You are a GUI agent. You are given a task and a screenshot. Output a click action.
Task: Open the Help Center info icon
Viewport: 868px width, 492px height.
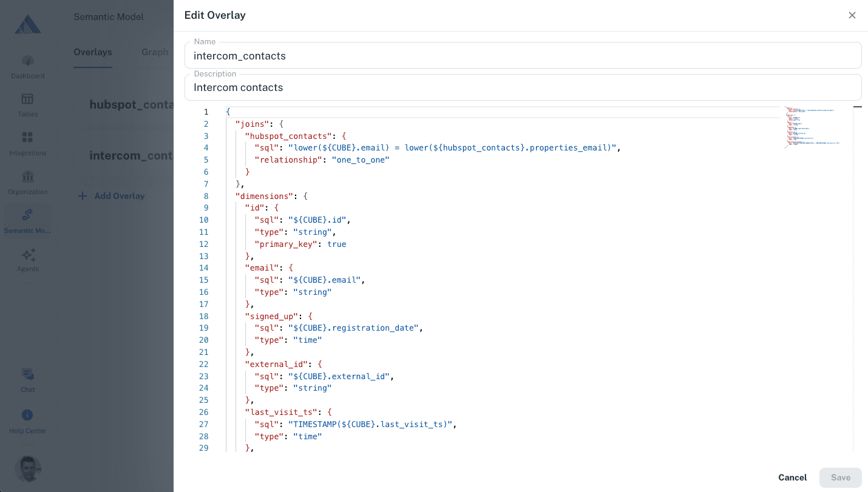click(28, 416)
